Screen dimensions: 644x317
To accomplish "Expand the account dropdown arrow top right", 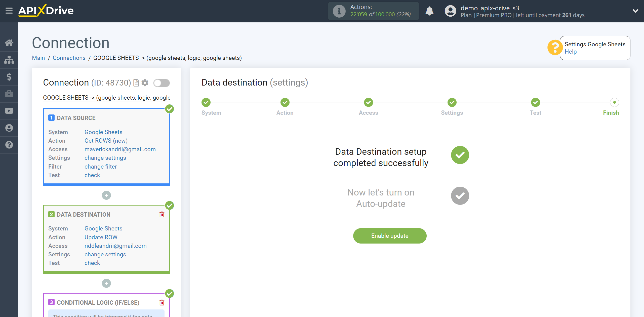I will 634,9.
